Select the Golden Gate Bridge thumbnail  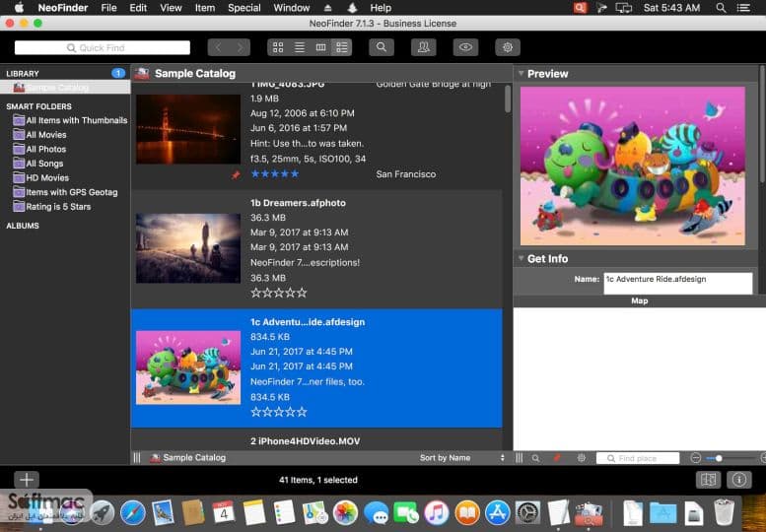coord(188,129)
